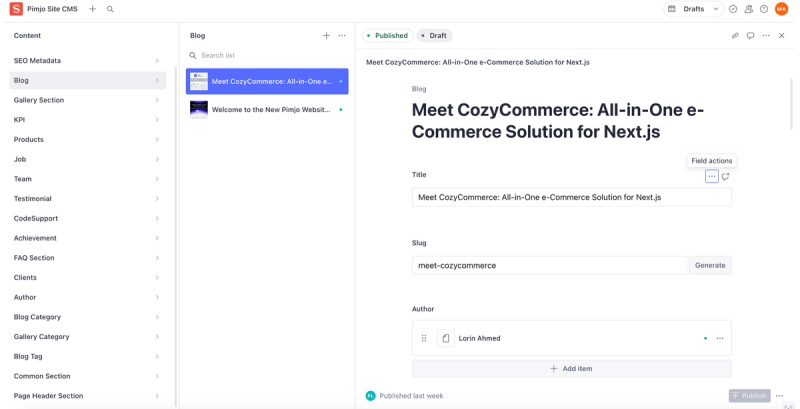Open Field actions for the Title field

712,176
